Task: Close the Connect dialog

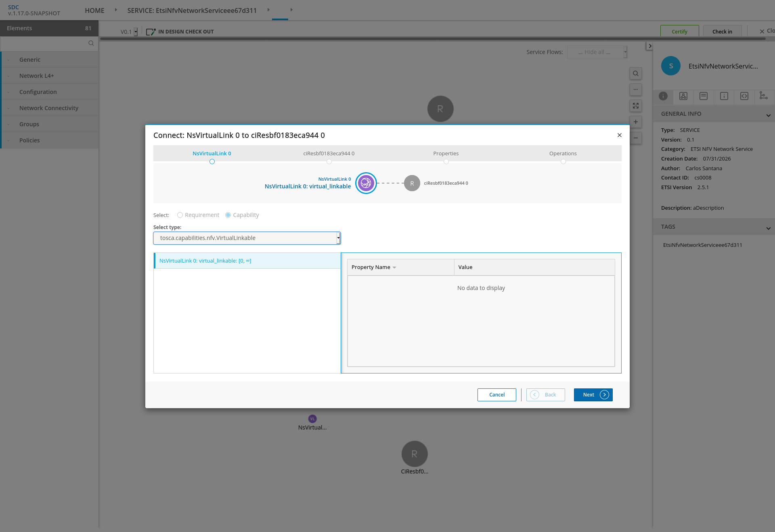Action: 620,135
